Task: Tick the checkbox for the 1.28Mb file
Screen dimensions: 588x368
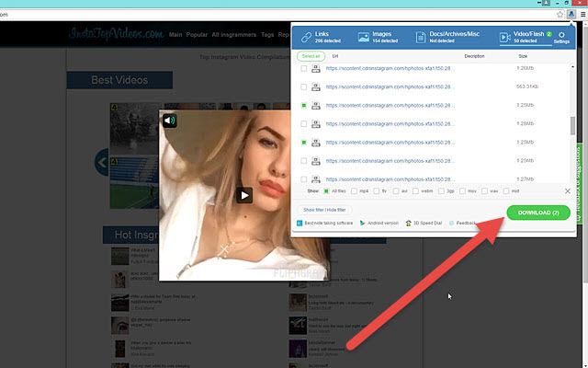Action: tap(304, 124)
